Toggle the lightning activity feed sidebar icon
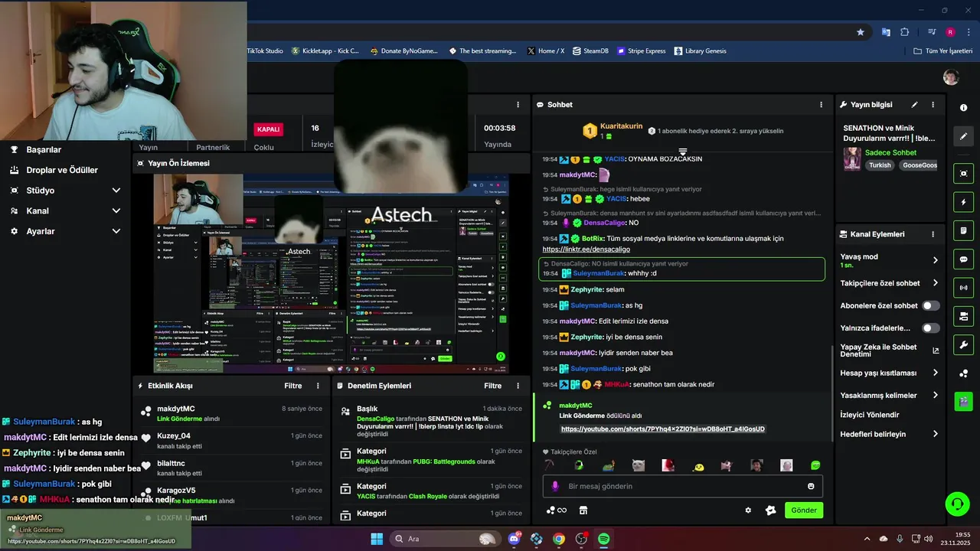Viewport: 980px width, 551px height. pos(963,202)
